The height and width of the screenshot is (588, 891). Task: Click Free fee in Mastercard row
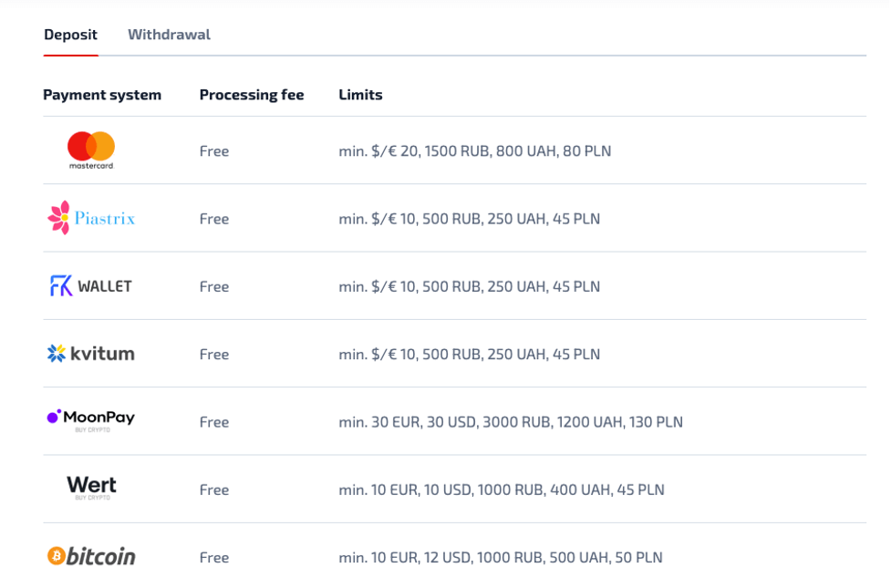(x=214, y=151)
